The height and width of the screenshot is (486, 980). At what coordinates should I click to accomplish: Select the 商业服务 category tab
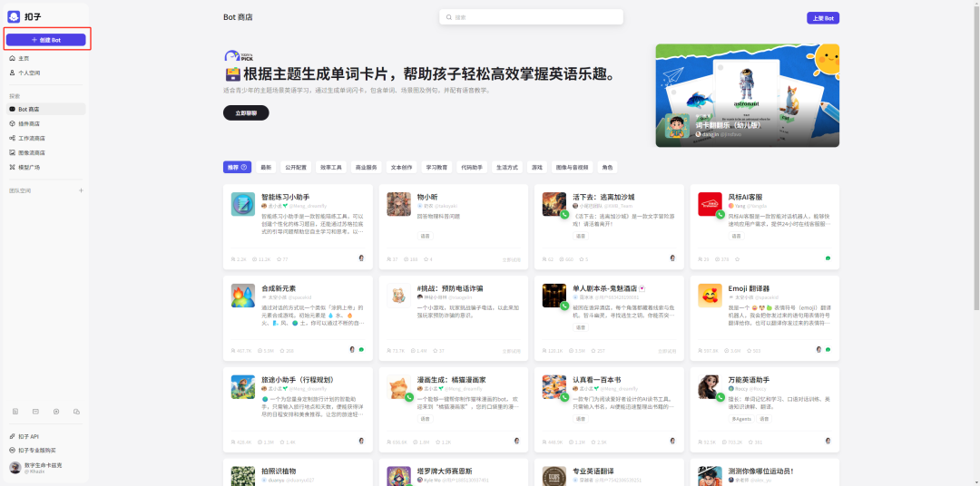(x=367, y=168)
